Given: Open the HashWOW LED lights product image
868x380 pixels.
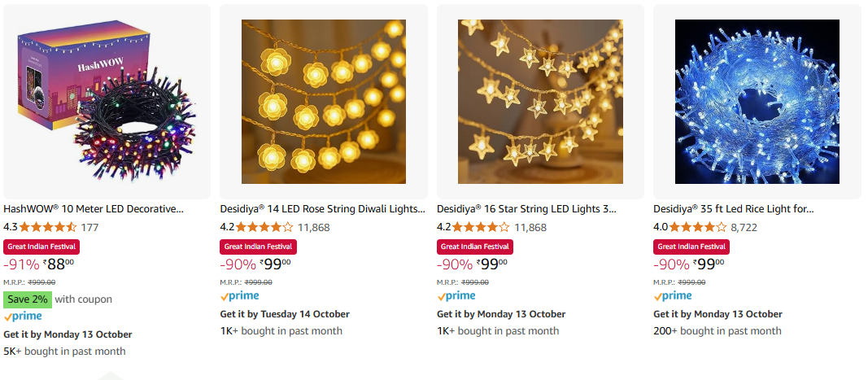Looking at the screenshot, I should pyautogui.click(x=107, y=102).
